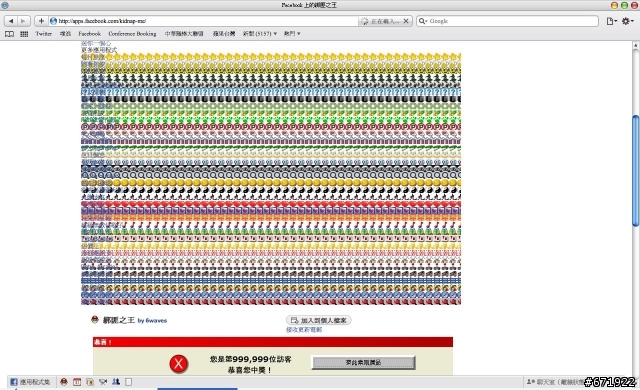This screenshot has height=390, width=640.
Task: Click the vertical scrollbar up arrow
Action: [636, 45]
